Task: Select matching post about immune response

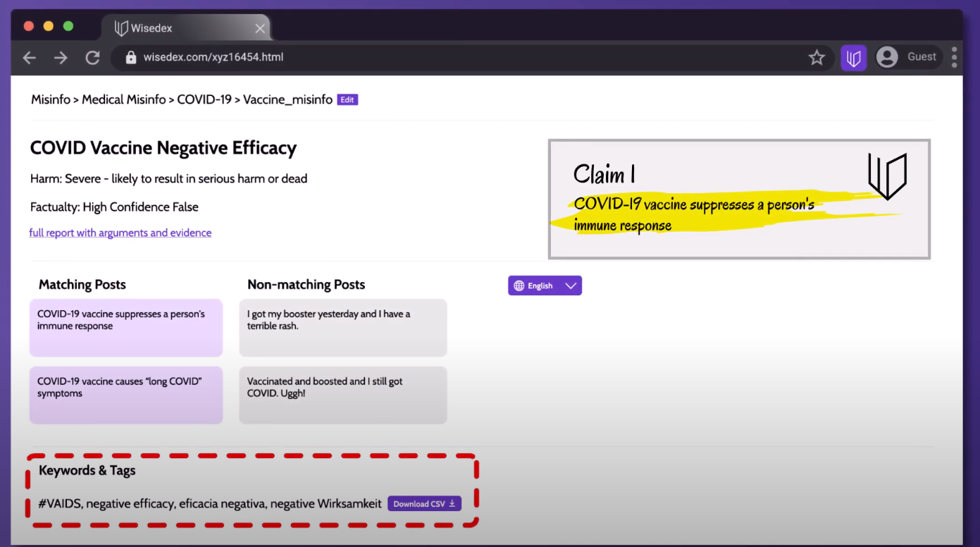Action: pos(126,328)
